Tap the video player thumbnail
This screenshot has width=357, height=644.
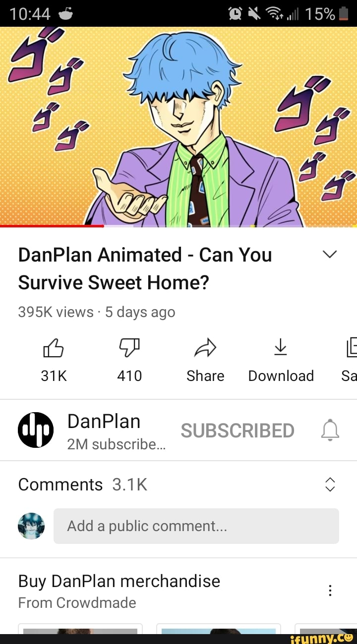click(178, 127)
